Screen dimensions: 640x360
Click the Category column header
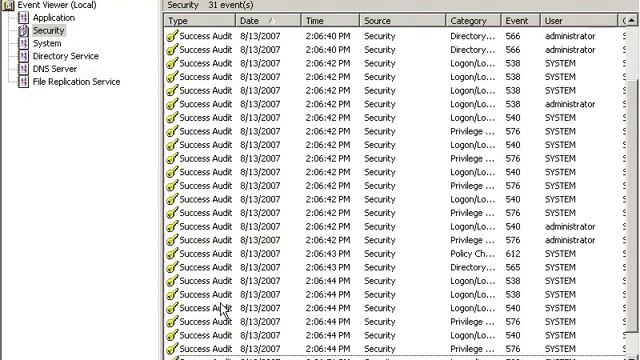473,21
